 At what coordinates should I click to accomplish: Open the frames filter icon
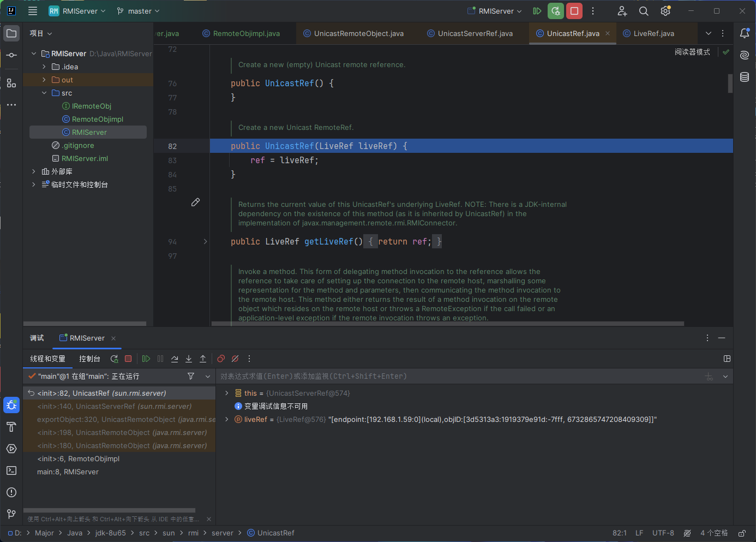point(191,376)
